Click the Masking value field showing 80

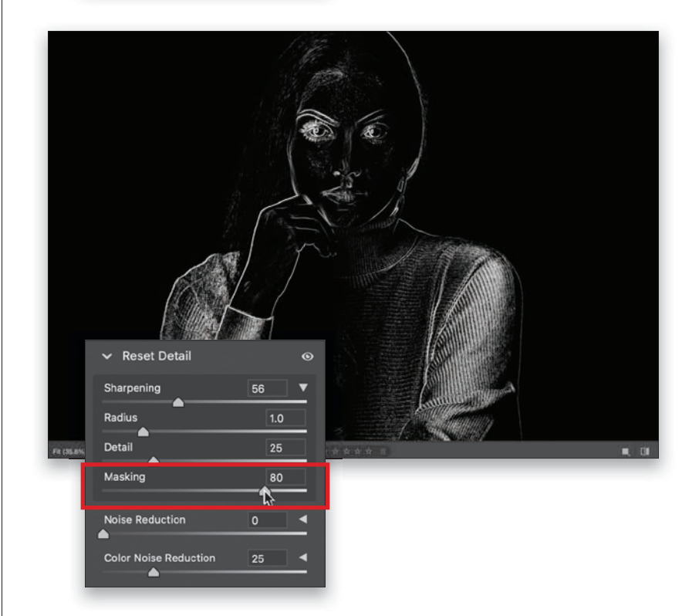click(285, 477)
